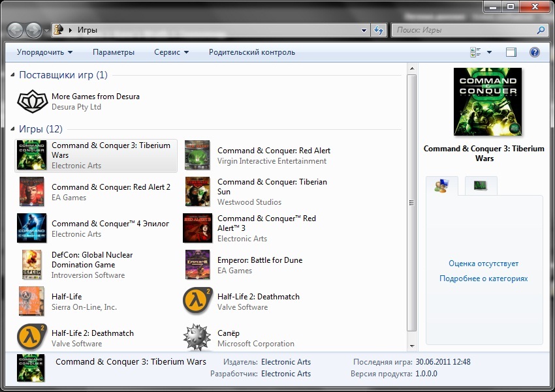This screenshot has width=555, height=392.
Task: Select the Half-Life game box icon
Action: (x=31, y=301)
